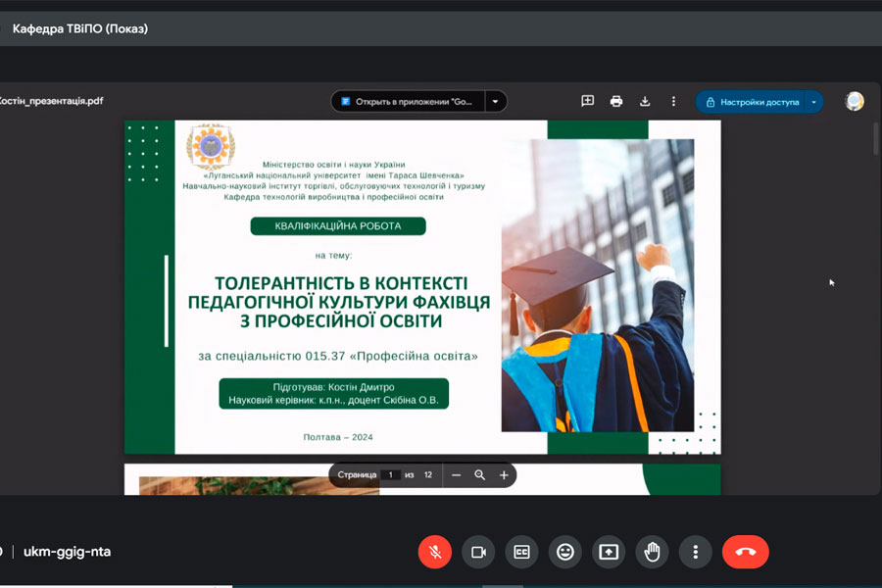Image resolution: width=882 pixels, height=588 pixels.
Task: Expand the open-with dropdown arrow
Action: [496, 101]
